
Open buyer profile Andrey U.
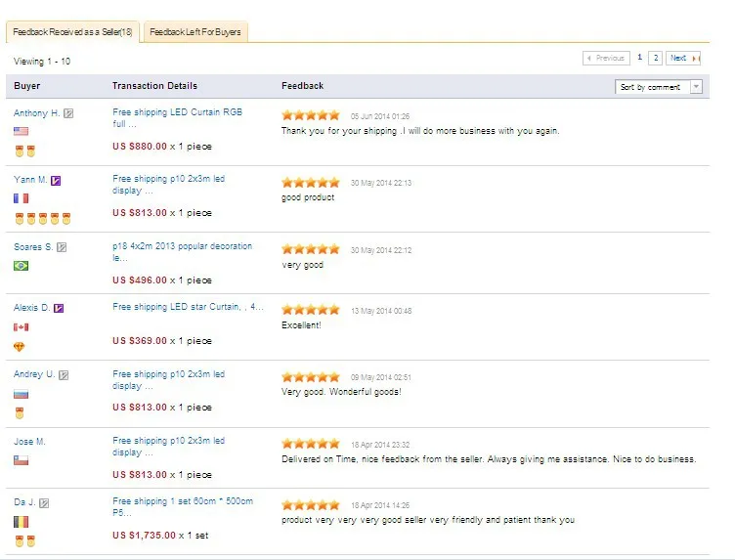34,374
